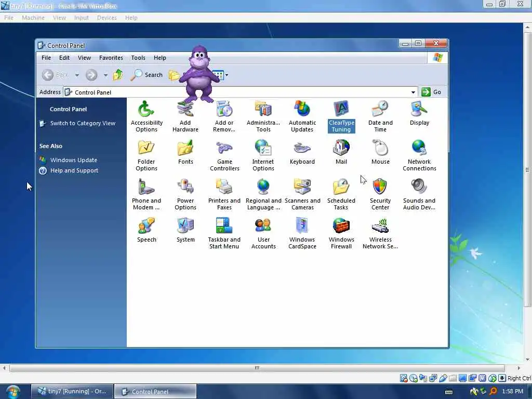Open Sounds and Audio Devices icon
Image resolution: width=532 pixels, height=399 pixels.
(419, 194)
